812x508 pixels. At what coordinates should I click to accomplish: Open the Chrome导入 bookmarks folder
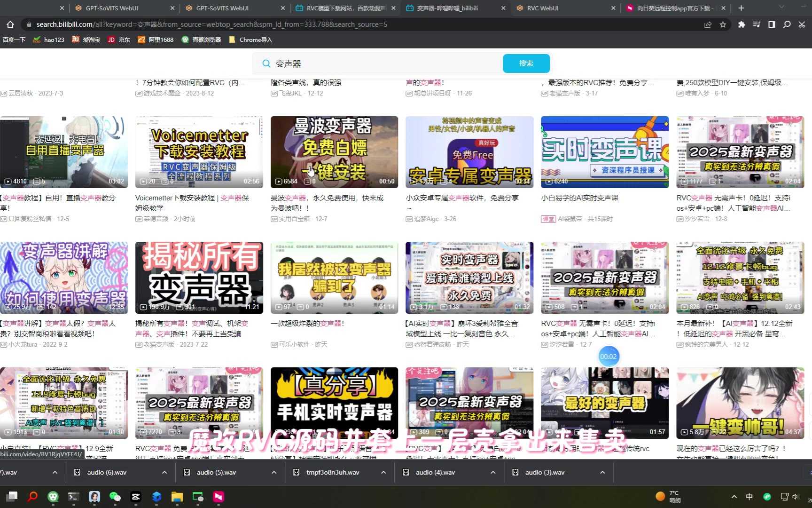pyautogui.click(x=250, y=40)
